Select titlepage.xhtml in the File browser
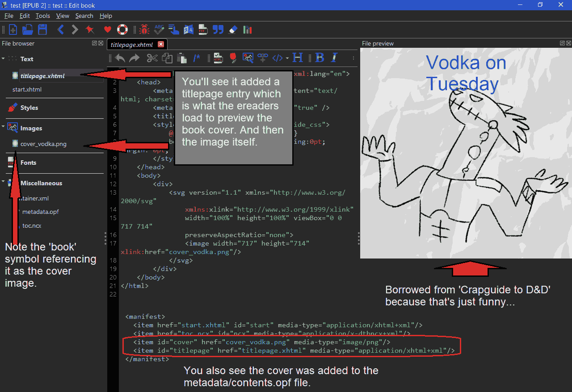 (42, 76)
